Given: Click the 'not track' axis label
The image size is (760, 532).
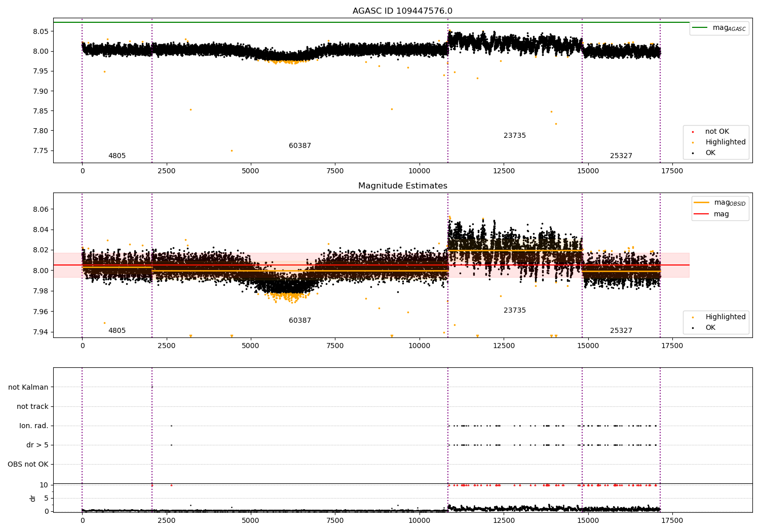Looking at the screenshot, I should coord(32,407).
